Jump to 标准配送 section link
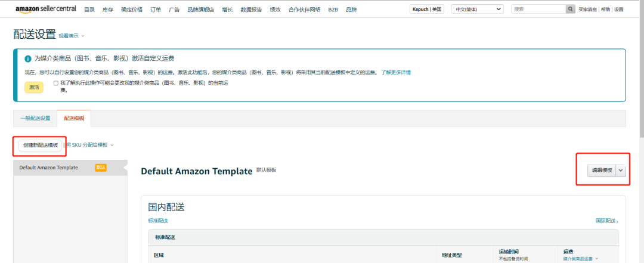644x263 pixels. 158,221
